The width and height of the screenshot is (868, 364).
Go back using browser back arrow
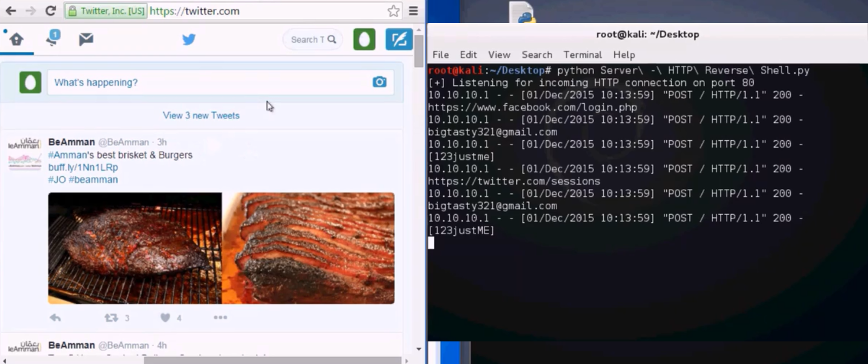pyautogui.click(x=11, y=11)
